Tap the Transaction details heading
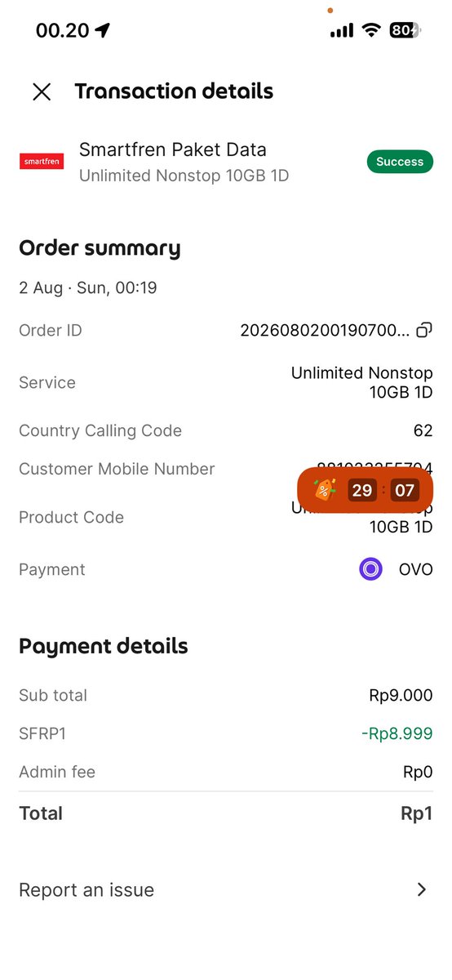This screenshot has height=980, width=452. pyautogui.click(x=174, y=91)
